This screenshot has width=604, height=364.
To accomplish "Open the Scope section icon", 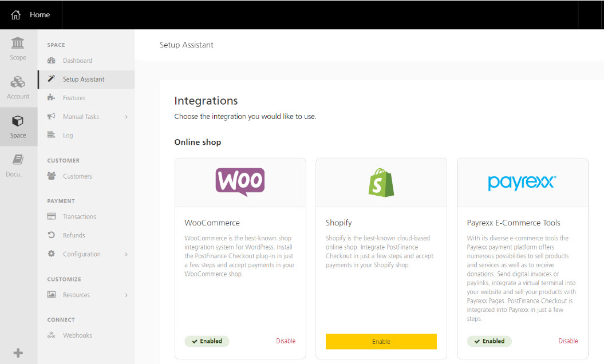I will (x=18, y=43).
